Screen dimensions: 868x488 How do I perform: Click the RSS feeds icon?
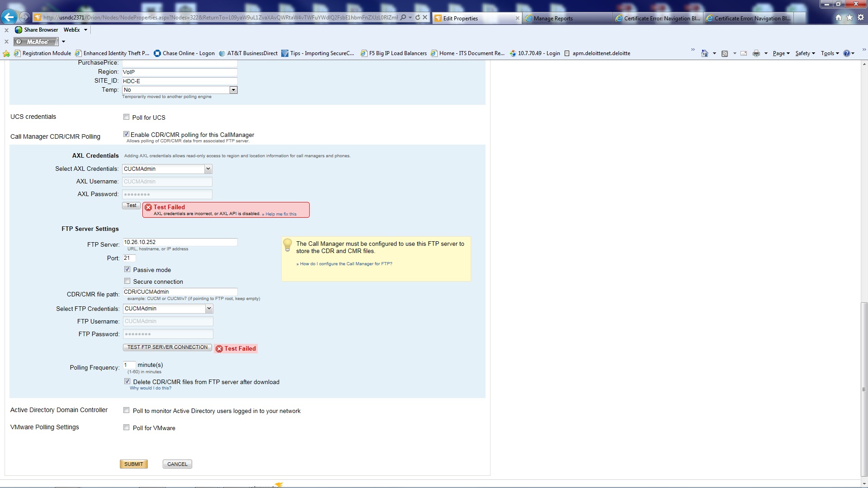click(x=725, y=53)
